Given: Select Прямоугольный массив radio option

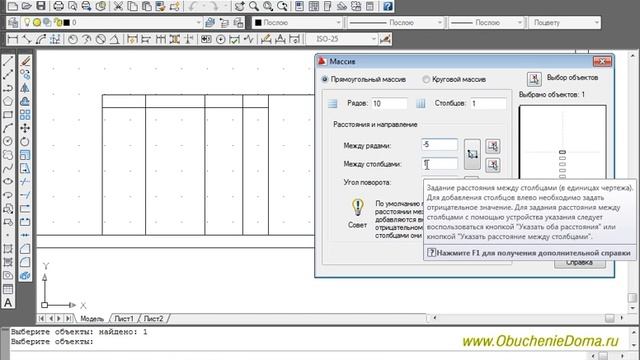Looking at the screenshot, I should 325,79.
